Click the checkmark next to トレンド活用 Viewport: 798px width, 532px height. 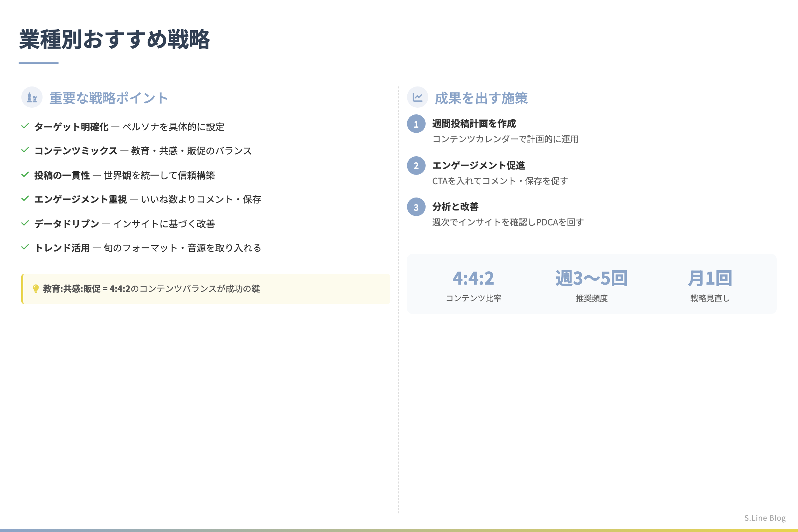click(x=25, y=247)
